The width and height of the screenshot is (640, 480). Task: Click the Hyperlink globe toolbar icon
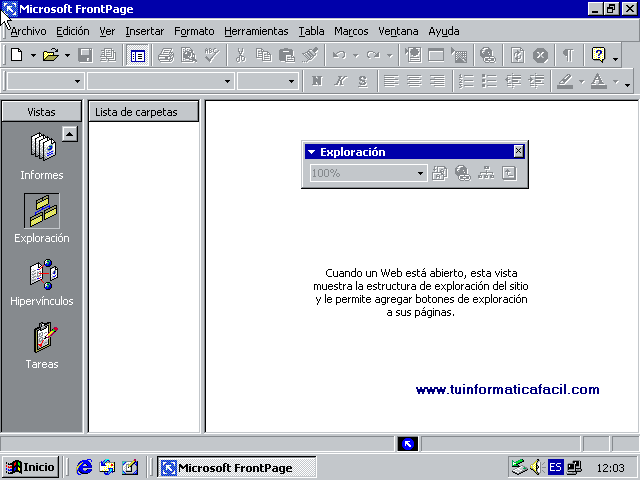488,55
